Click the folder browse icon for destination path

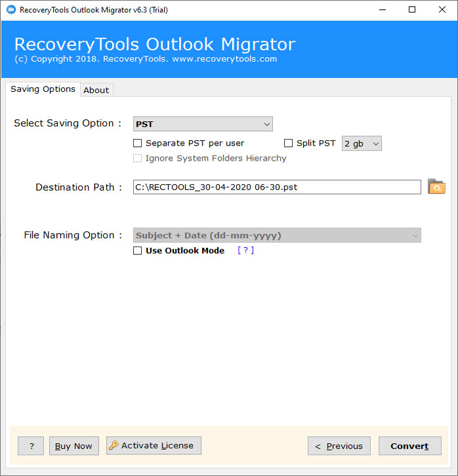(x=436, y=186)
